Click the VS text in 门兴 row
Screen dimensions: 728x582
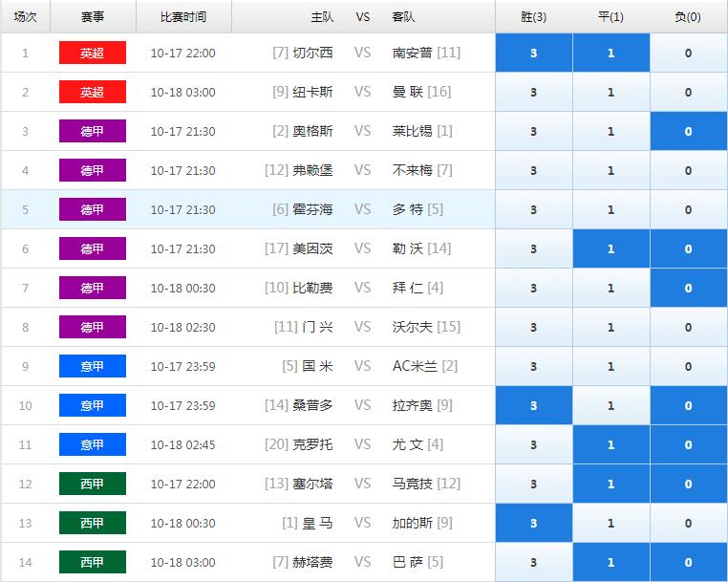pos(363,327)
